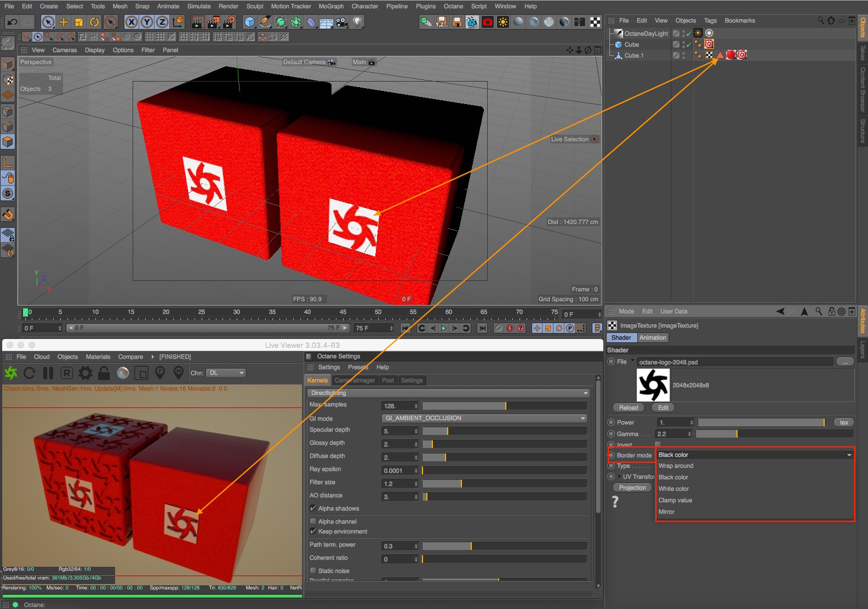The image size is (868, 609).
Task: Choose Wrap around from the Border mode list
Action: 676,466
